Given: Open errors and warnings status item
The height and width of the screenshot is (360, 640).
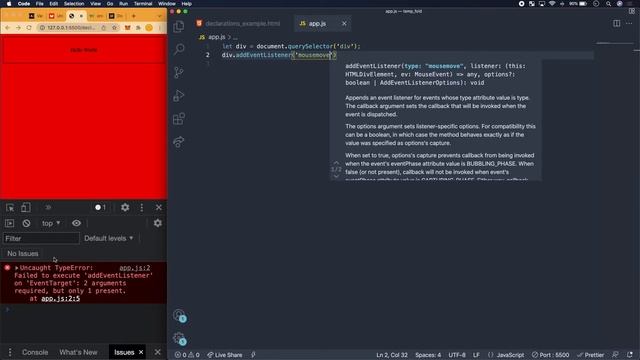Looking at the screenshot, I should click(x=187, y=355).
